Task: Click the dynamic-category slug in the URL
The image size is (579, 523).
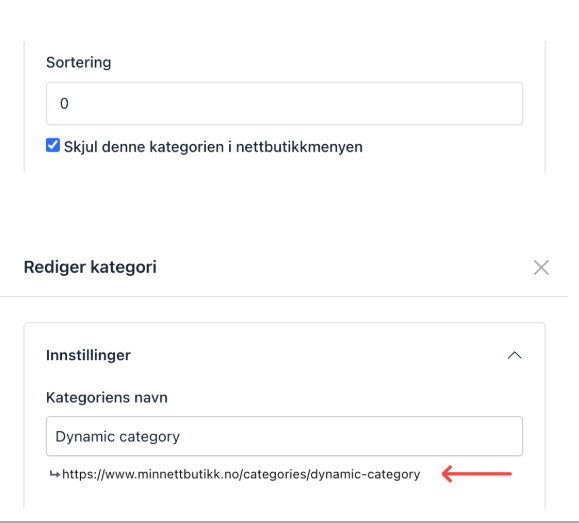Action: [365, 474]
